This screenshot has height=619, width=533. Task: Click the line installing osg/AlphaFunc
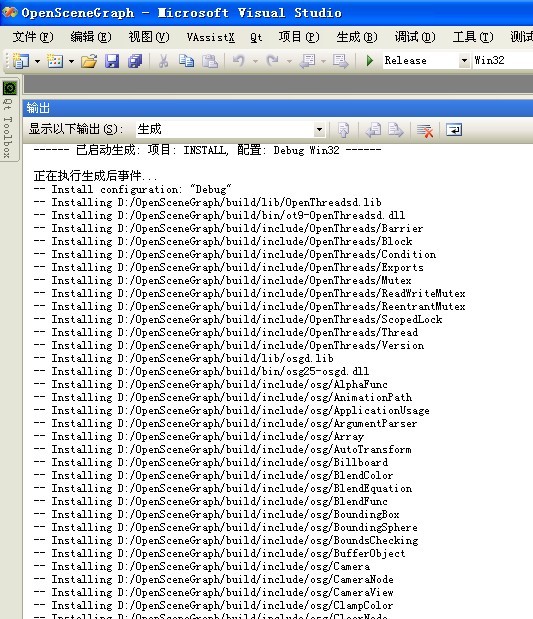tap(210, 385)
